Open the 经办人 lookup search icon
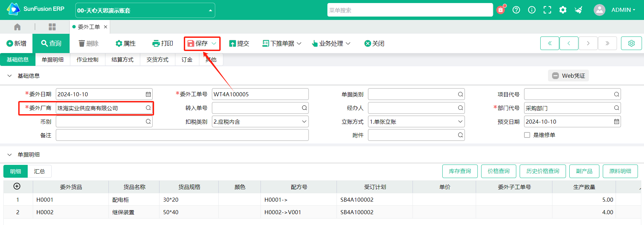The width and height of the screenshot is (644, 225). [460, 108]
